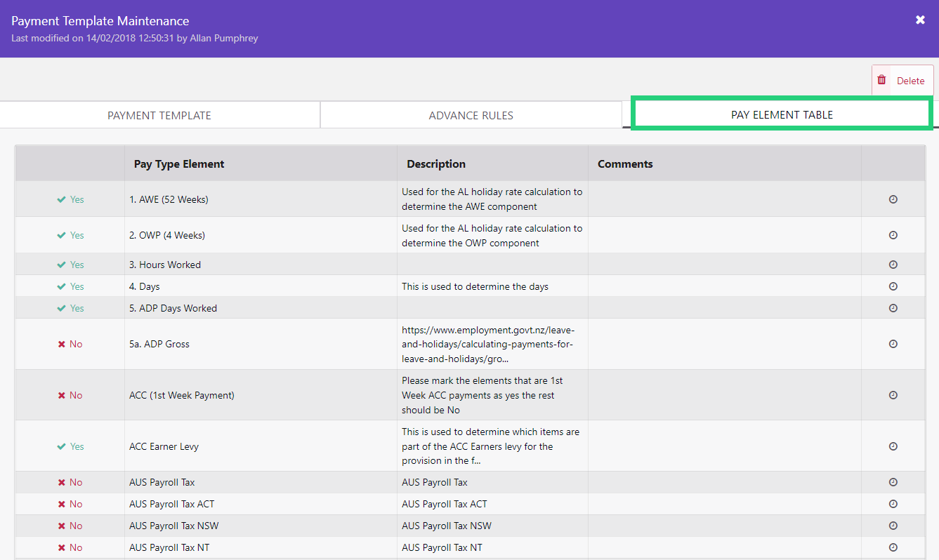Click clock icon for AUS Payroll Tax ACT
939x560 pixels.
pos(893,504)
